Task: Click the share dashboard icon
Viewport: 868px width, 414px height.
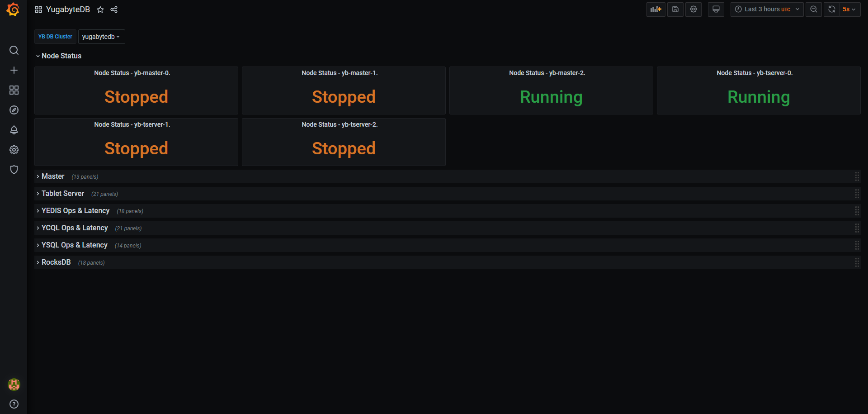Action: click(x=114, y=10)
